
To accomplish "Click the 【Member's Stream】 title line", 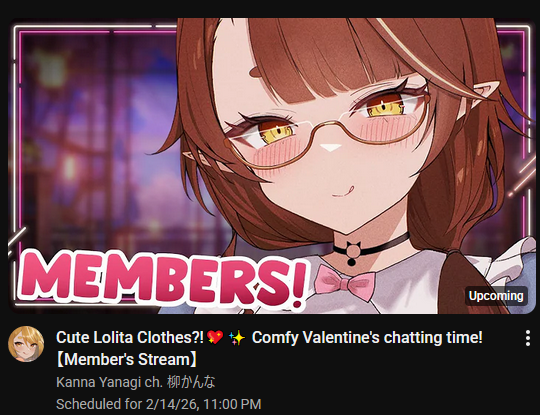I will point(126,360).
